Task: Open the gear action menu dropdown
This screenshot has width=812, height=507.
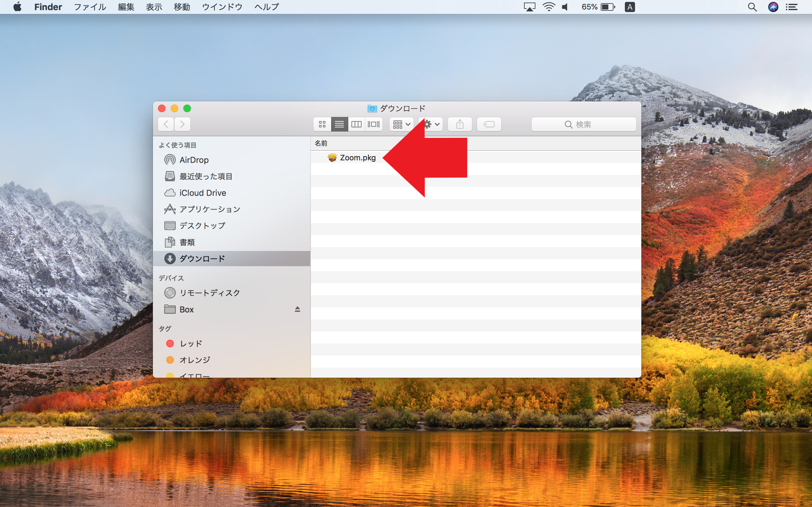Action: point(433,125)
